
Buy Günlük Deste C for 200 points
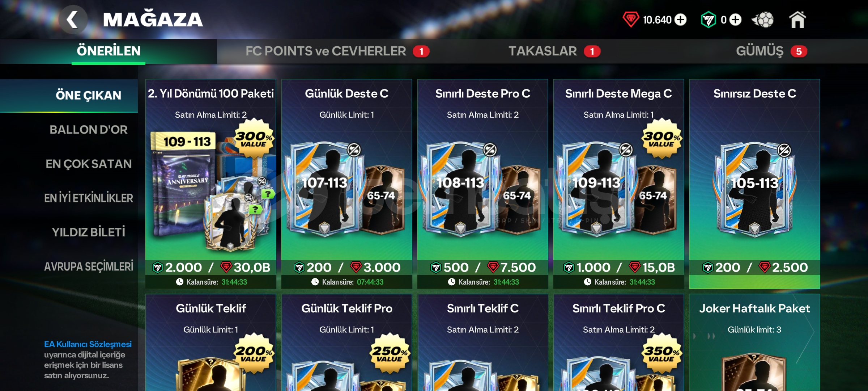(x=347, y=268)
